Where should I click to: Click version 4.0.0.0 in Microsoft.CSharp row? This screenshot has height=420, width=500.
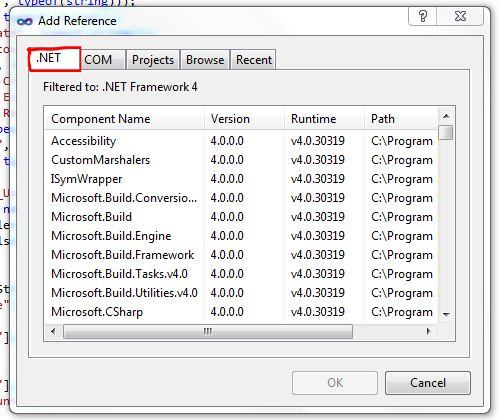tap(227, 312)
